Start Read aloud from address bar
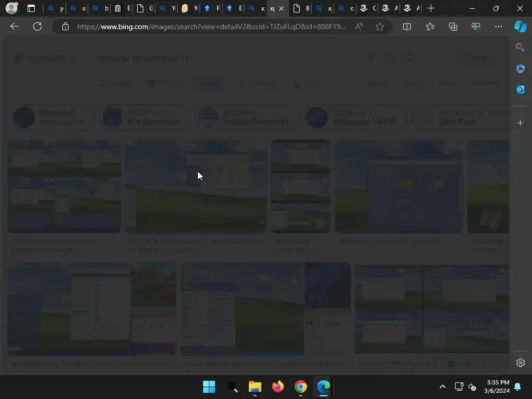The image size is (532, 399). coord(359,26)
